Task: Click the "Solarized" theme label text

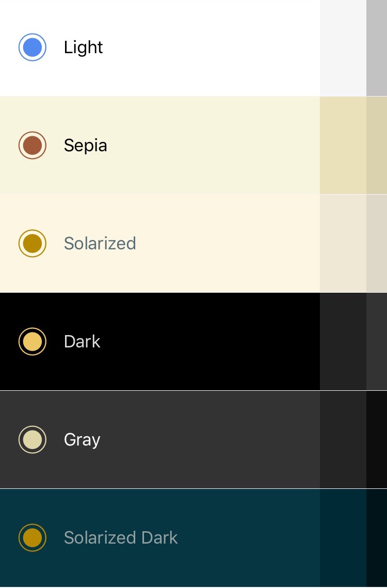Action: click(x=100, y=243)
